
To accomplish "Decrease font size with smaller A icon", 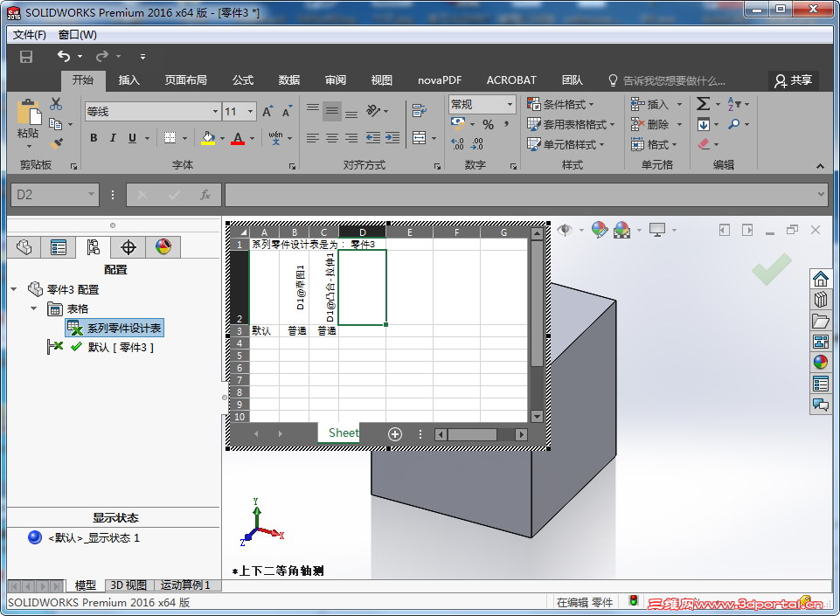I will click(288, 112).
